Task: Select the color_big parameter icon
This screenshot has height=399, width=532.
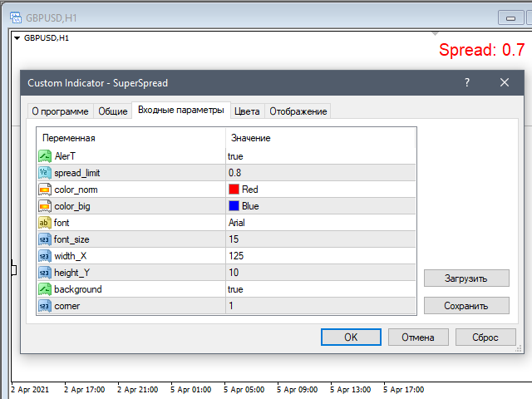Action: 45,206
